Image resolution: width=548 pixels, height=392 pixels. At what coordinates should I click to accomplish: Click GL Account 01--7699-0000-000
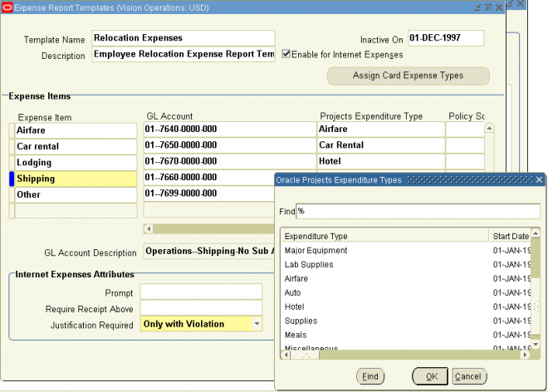tap(209, 194)
